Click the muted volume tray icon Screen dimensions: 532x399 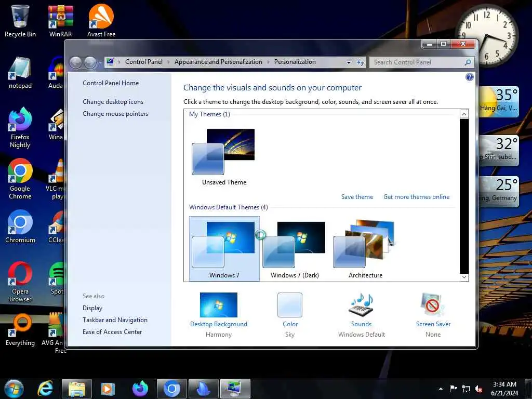pos(478,389)
